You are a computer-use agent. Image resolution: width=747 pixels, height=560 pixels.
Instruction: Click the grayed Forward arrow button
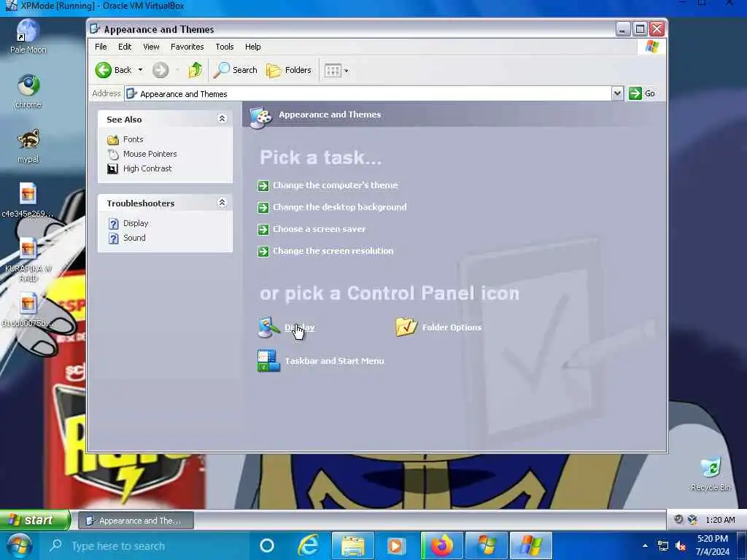coord(160,71)
